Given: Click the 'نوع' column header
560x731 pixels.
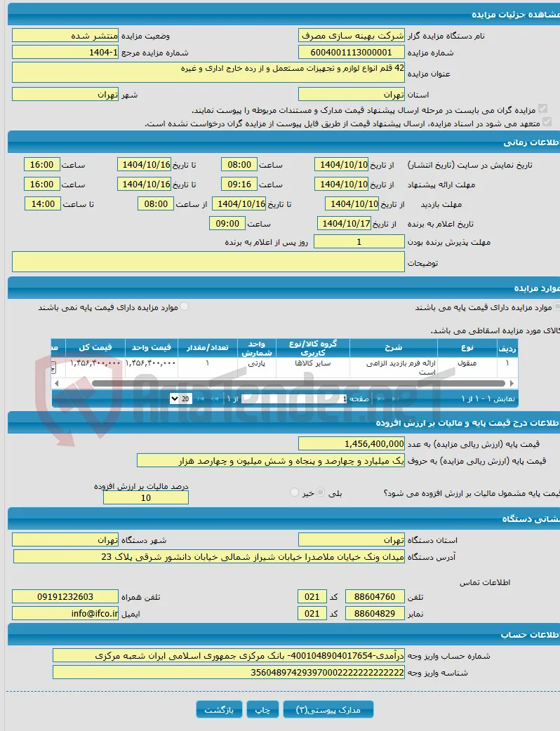Looking at the screenshot, I should tap(467, 348).
